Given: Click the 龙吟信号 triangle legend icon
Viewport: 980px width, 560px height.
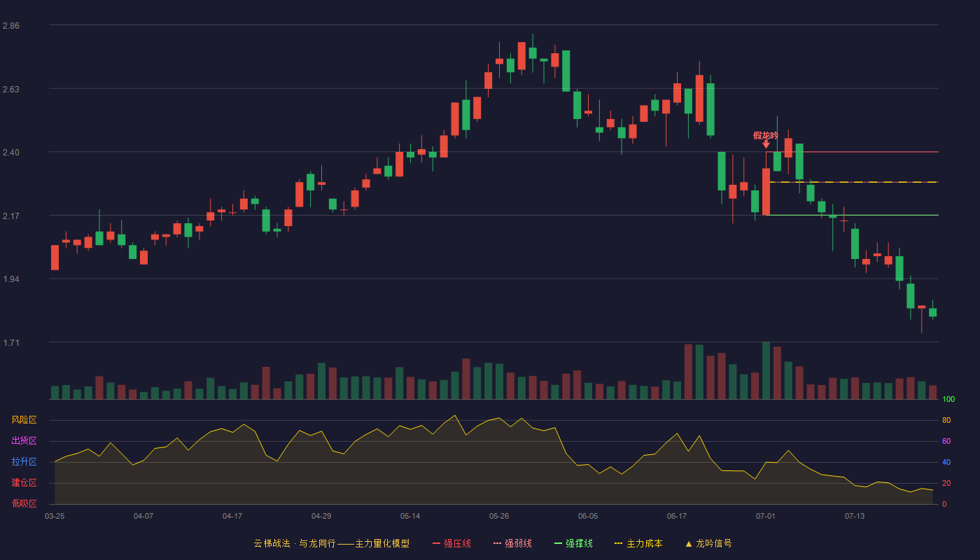Looking at the screenshot, I should [689, 543].
